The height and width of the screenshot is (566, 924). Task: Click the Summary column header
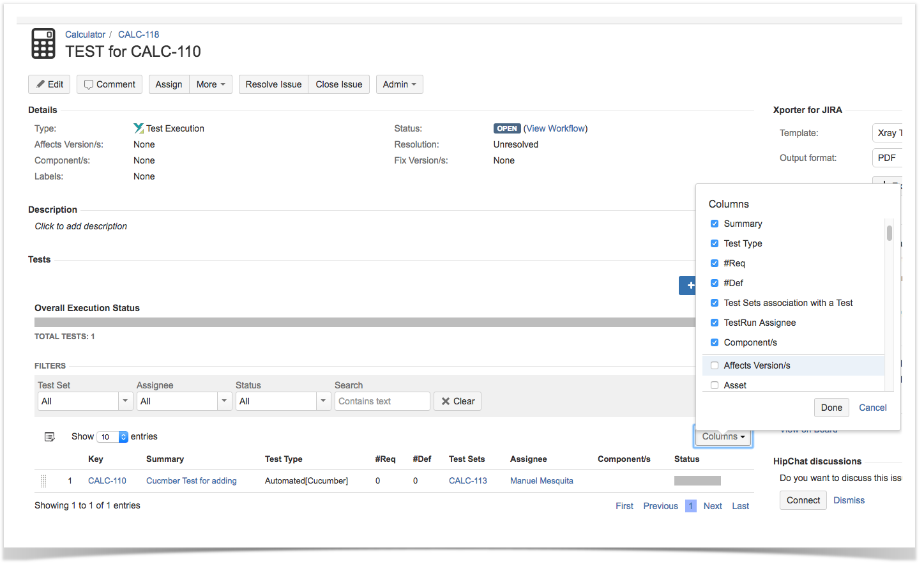(165, 459)
